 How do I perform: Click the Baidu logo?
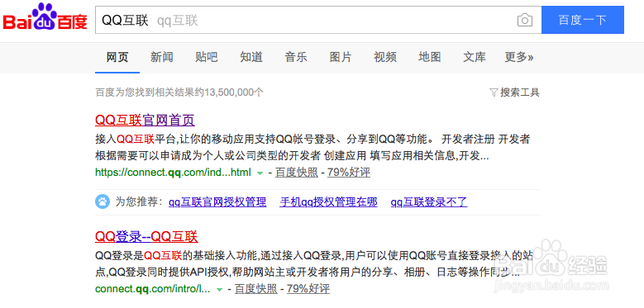tap(45, 17)
